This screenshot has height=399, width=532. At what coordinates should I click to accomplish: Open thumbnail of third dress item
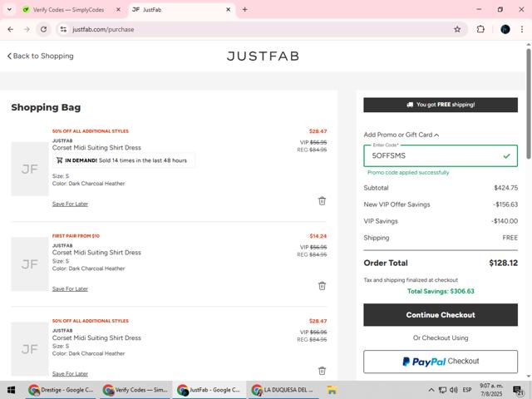[30, 349]
